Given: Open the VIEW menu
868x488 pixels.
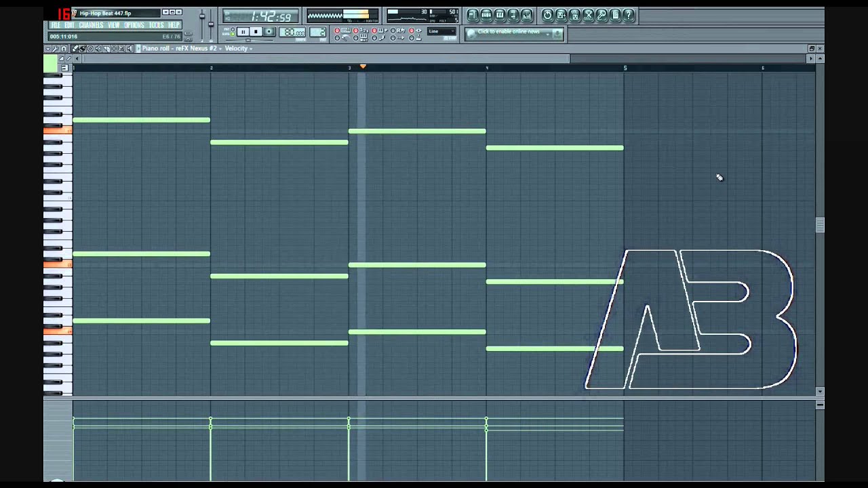Looking at the screenshot, I should [113, 25].
